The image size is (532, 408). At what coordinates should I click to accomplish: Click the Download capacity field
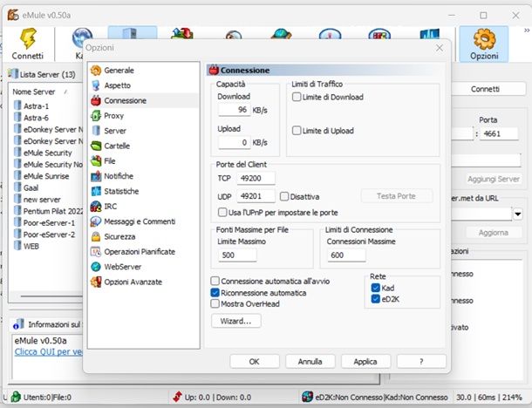tap(234, 110)
